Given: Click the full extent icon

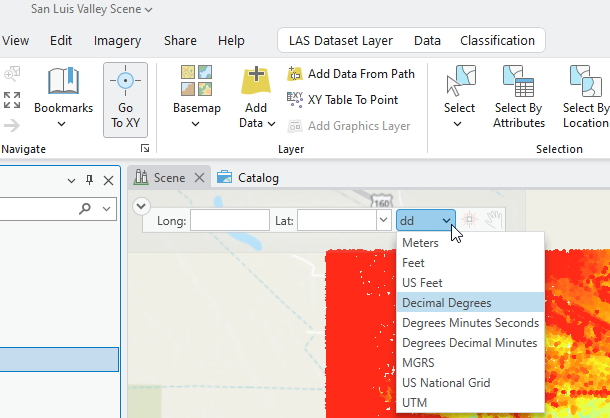Looking at the screenshot, I should pos(12,100).
